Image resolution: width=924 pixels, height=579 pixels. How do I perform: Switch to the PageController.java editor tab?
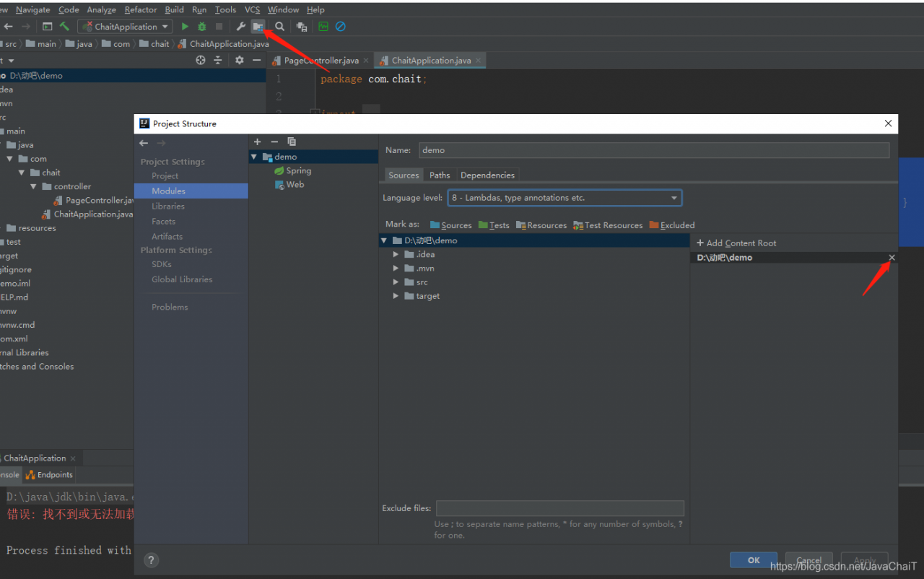click(x=321, y=61)
